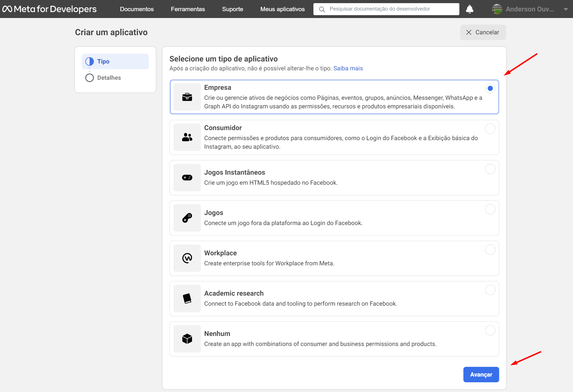Click 'Create enterprise tools for Workplace' text
This screenshot has width=573, height=392.
269,263
